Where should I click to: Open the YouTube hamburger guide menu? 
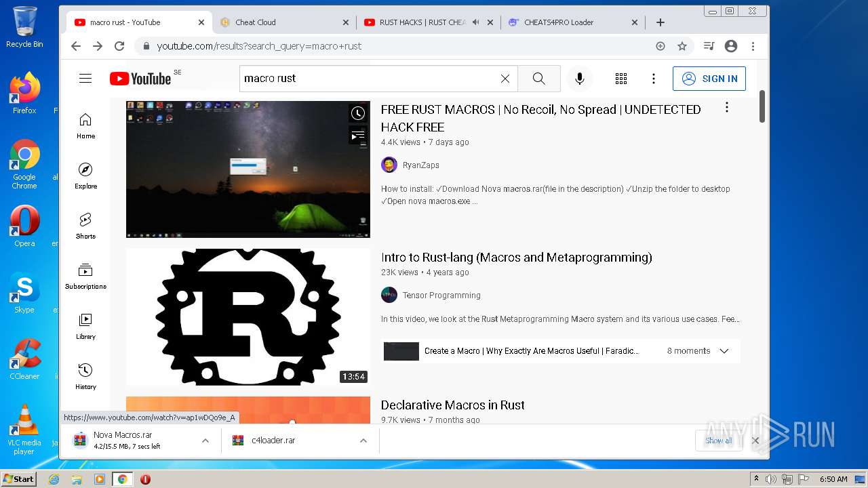coord(85,79)
